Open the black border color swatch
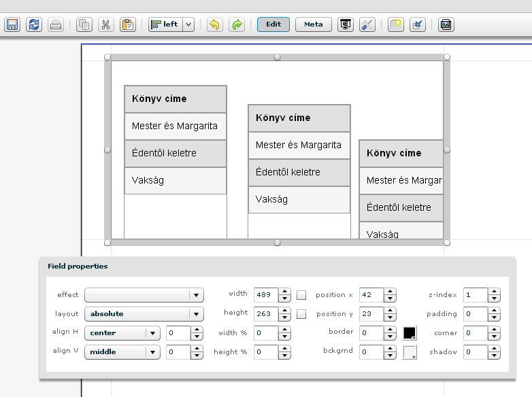The height and width of the screenshot is (397, 532). point(410,333)
